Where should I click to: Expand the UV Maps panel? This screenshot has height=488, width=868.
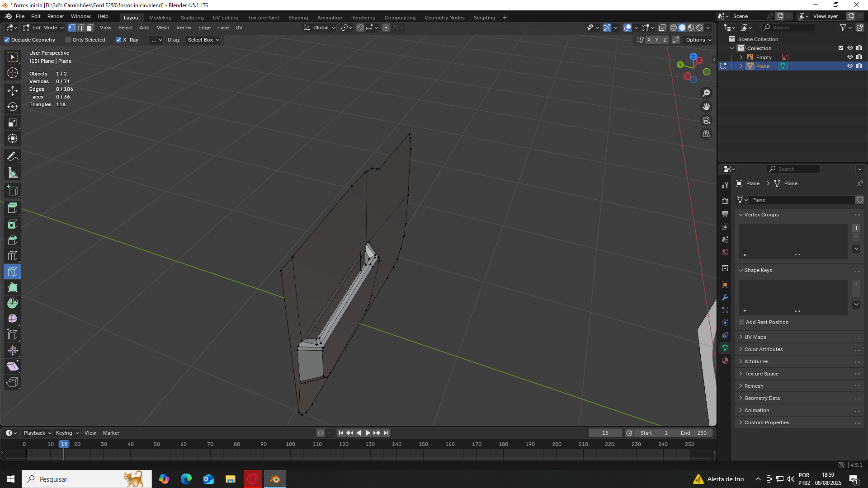pos(755,337)
